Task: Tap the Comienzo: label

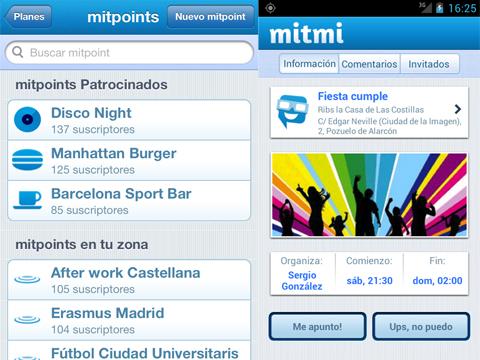Action: 369,261
